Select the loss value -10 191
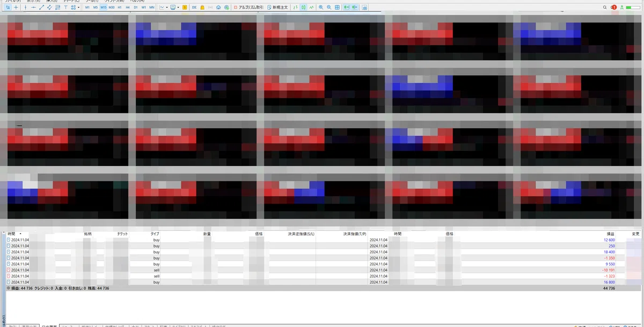644x327 pixels. coord(608,270)
